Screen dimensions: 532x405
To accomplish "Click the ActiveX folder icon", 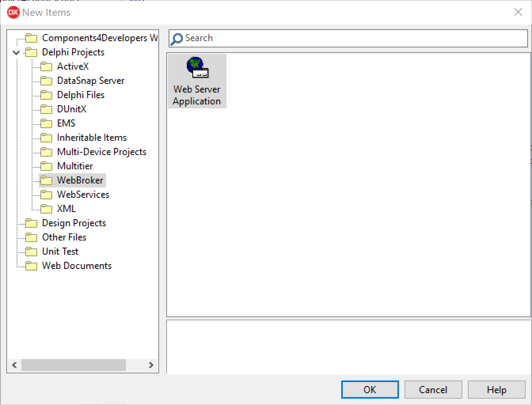I will pos(46,66).
